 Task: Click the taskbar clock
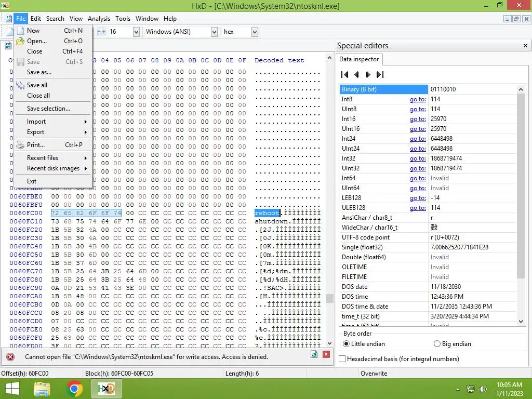coord(509,389)
